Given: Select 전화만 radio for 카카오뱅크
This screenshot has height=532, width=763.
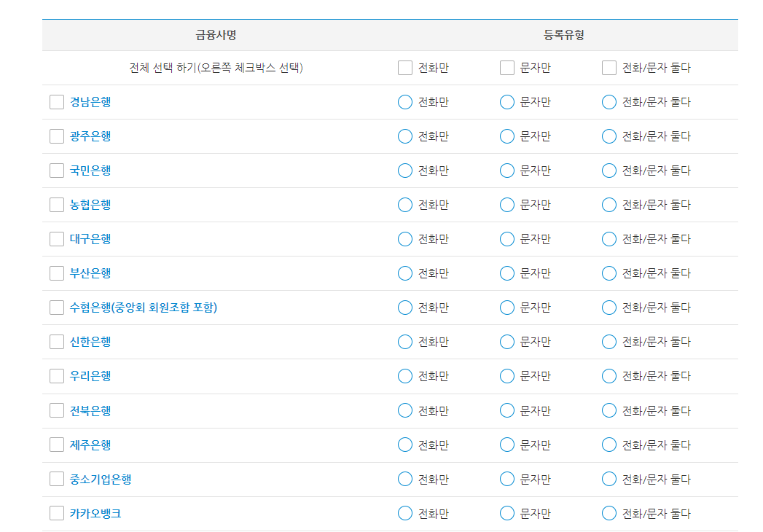Looking at the screenshot, I should (x=405, y=513).
